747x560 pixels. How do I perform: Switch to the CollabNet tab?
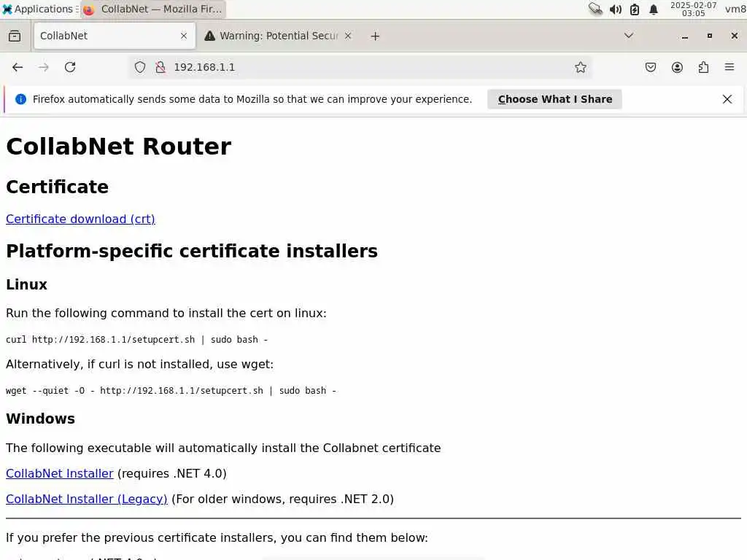115,36
